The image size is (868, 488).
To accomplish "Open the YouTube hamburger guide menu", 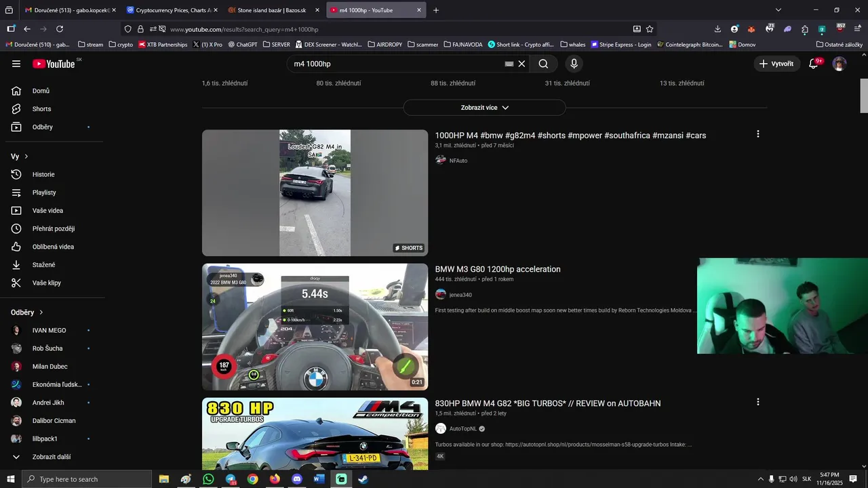I will pyautogui.click(x=16, y=64).
